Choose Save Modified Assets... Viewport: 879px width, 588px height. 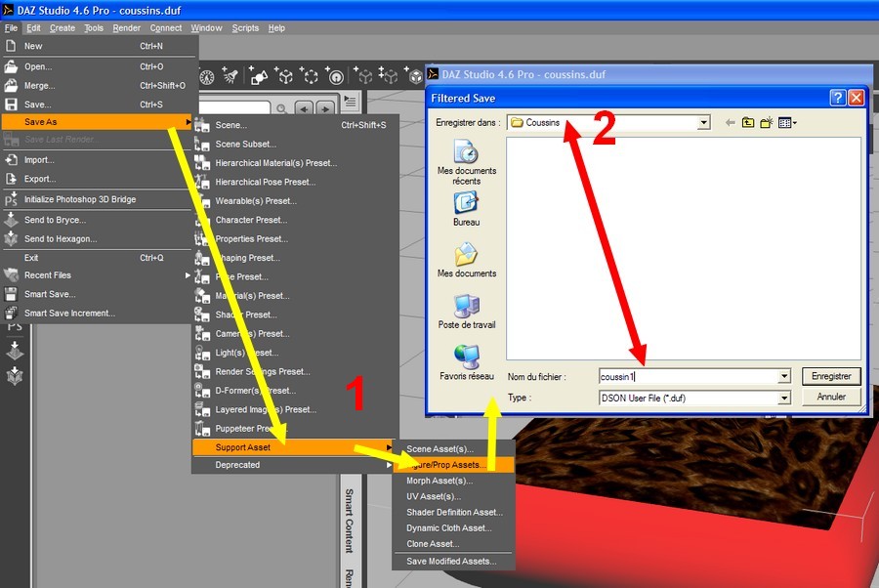[x=453, y=561]
